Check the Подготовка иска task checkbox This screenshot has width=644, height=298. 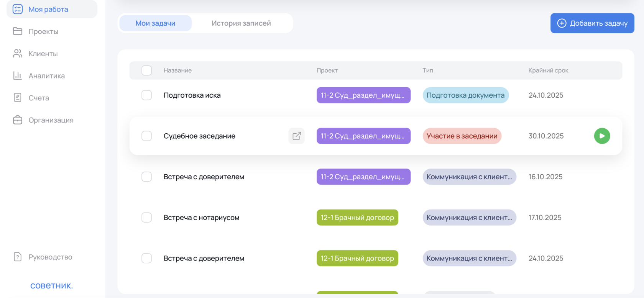coord(146,95)
